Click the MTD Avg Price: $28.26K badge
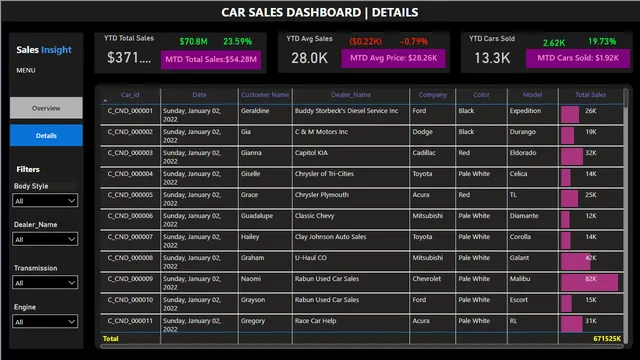The image size is (640, 360). (393, 58)
